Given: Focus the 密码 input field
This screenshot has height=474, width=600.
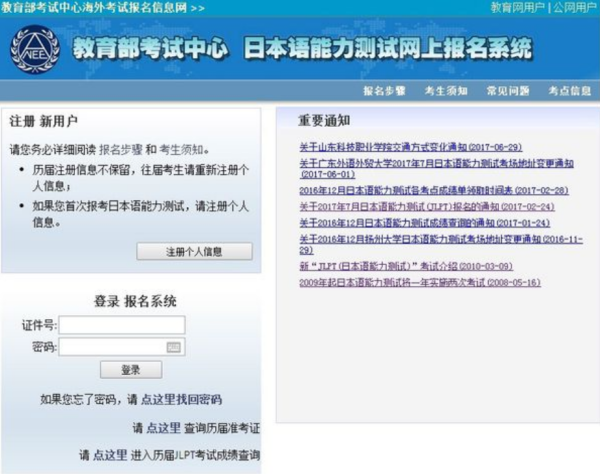Looking at the screenshot, I should coord(122,347).
